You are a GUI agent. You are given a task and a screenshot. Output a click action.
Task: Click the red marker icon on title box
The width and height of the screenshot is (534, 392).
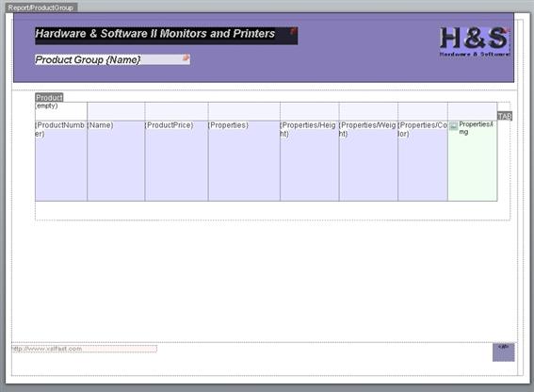293,31
